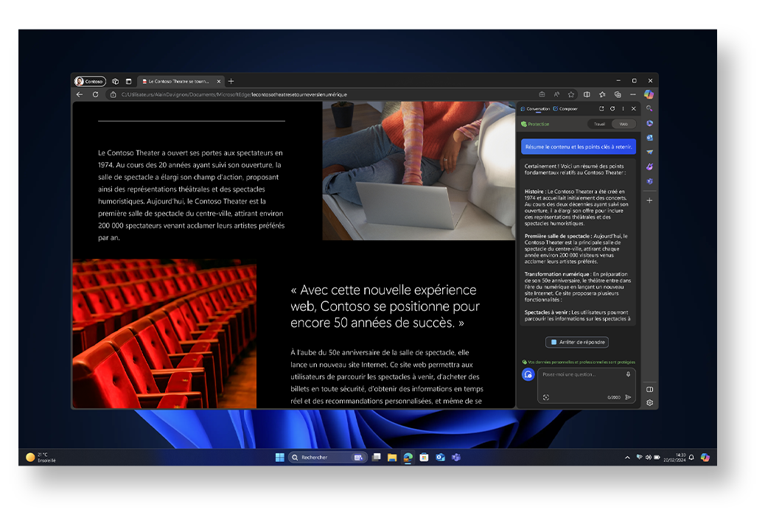This screenshot has width=765, height=532.
Task: Click the quote about nouvelle expérience web
Action: (x=385, y=307)
